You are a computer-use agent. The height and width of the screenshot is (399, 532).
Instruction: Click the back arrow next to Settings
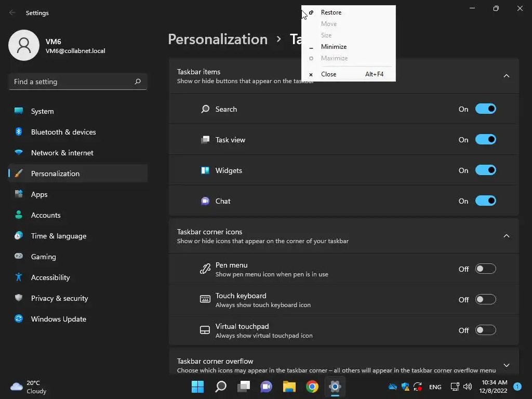[12, 12]
